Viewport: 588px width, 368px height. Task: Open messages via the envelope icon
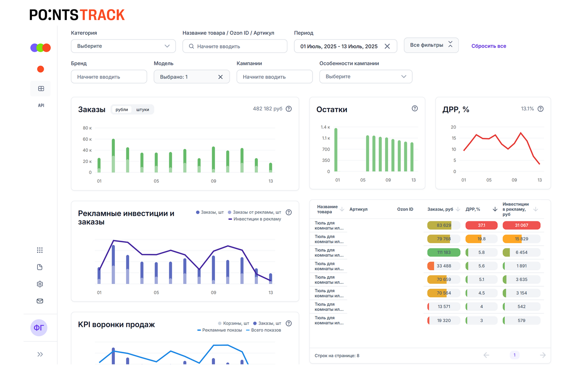pos(40,301)
